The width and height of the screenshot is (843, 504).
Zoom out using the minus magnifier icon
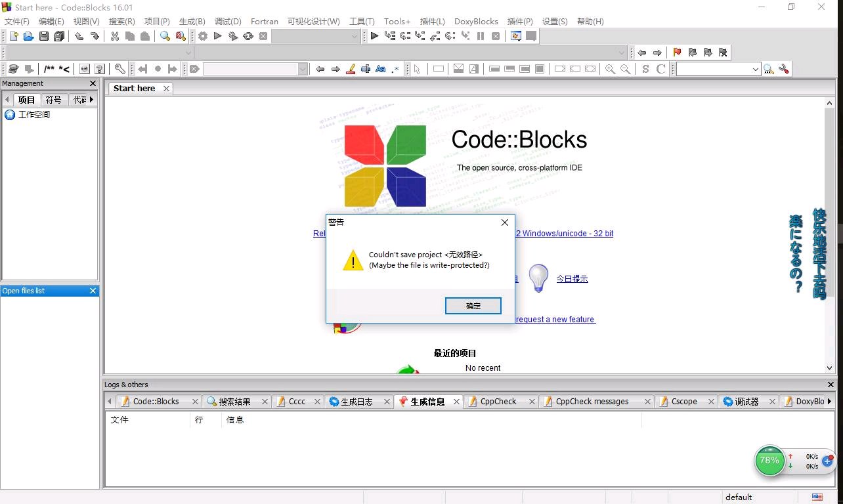(626, 69)
